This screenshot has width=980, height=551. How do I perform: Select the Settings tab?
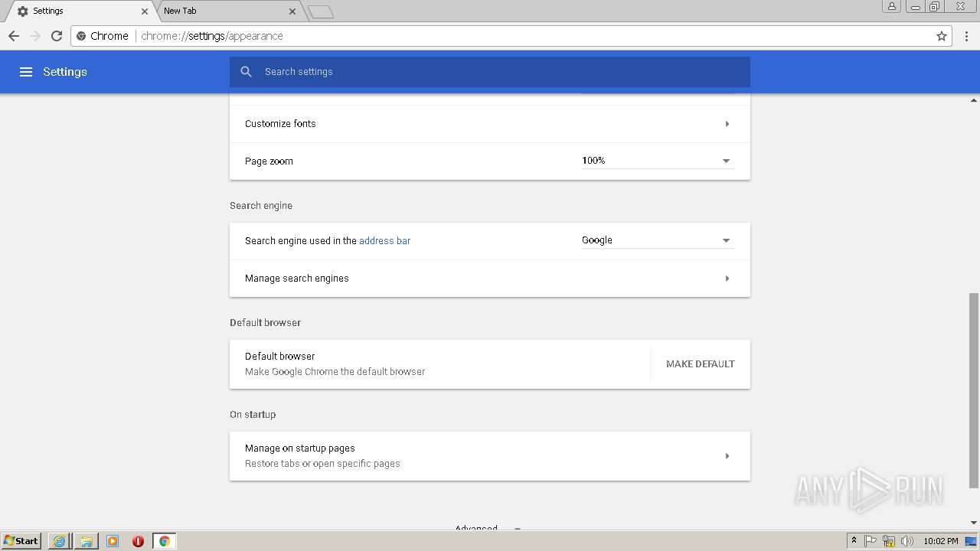pos(80,11)
